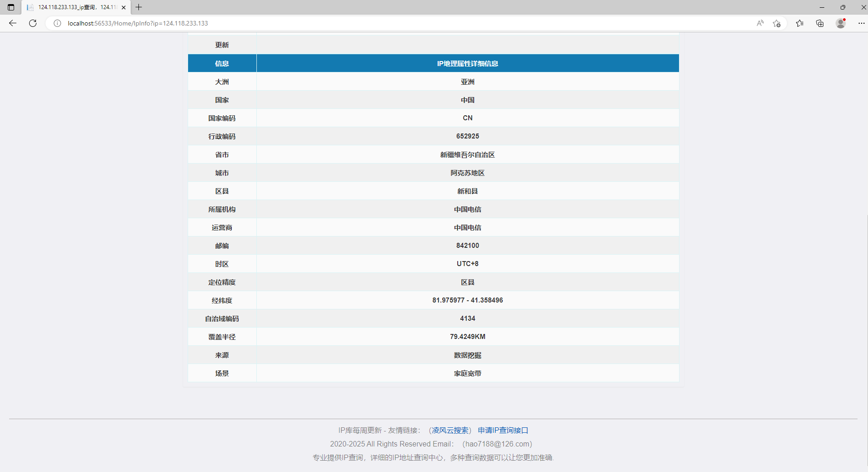Click the IP地理属性详细信息 table header
Screen dimensions: 868x472
[x=467, y=63]
